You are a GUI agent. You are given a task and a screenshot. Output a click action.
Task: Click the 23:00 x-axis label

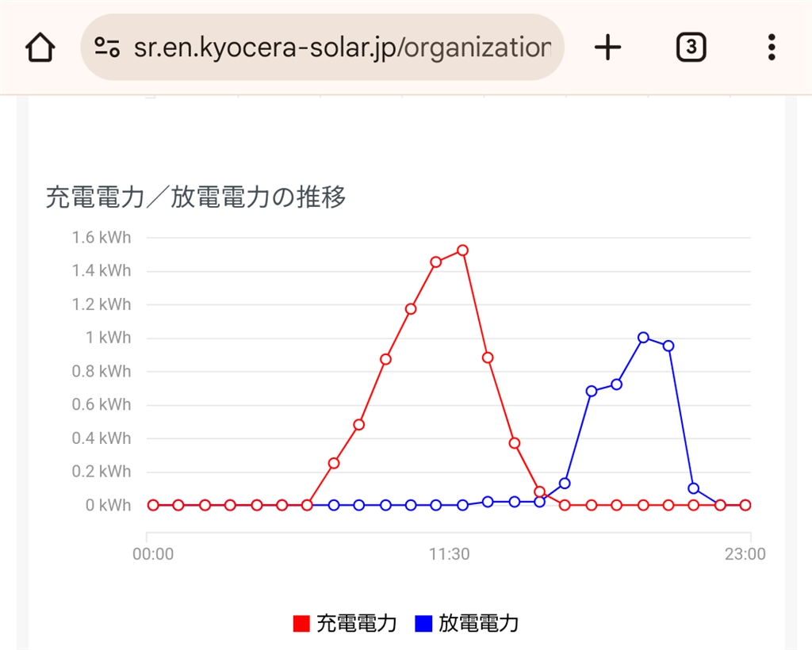tap(745, 554)
